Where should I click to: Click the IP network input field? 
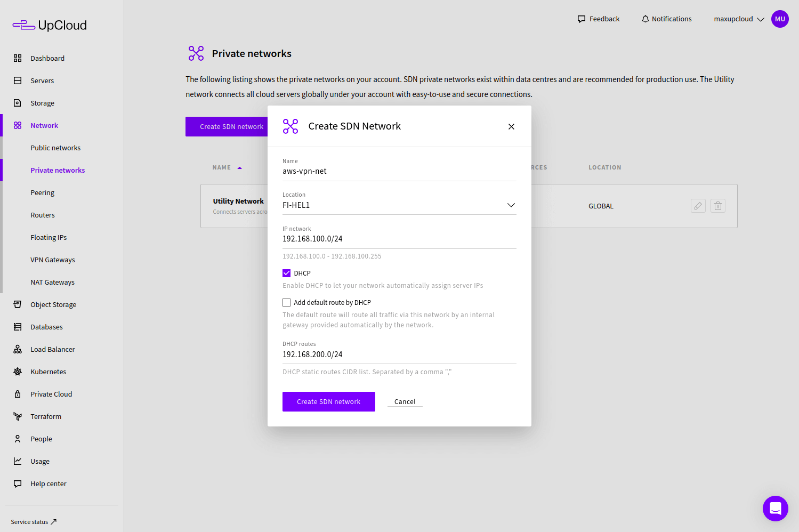click(x=399, y=239)
